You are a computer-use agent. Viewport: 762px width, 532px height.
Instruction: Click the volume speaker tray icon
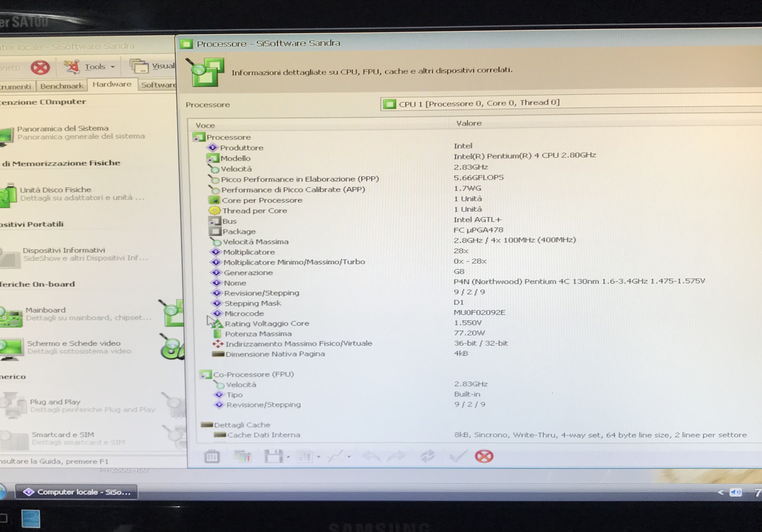pos(736,492)
